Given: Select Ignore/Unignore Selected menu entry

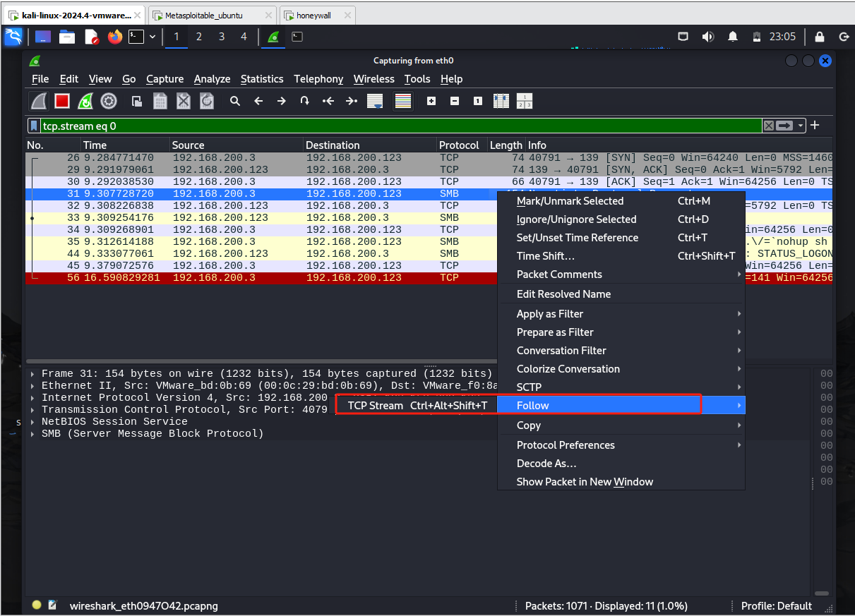Looking at the screenshot, I should (x=621, y=219).
